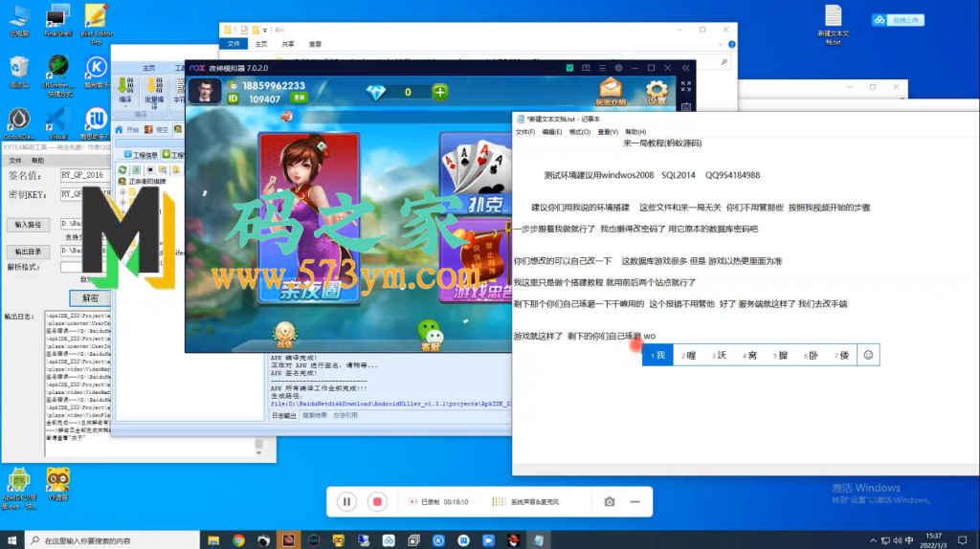Toggle Nox fullscreen icon on sidebar
Screen dimensions: 980x549
[x=686, y=86]
